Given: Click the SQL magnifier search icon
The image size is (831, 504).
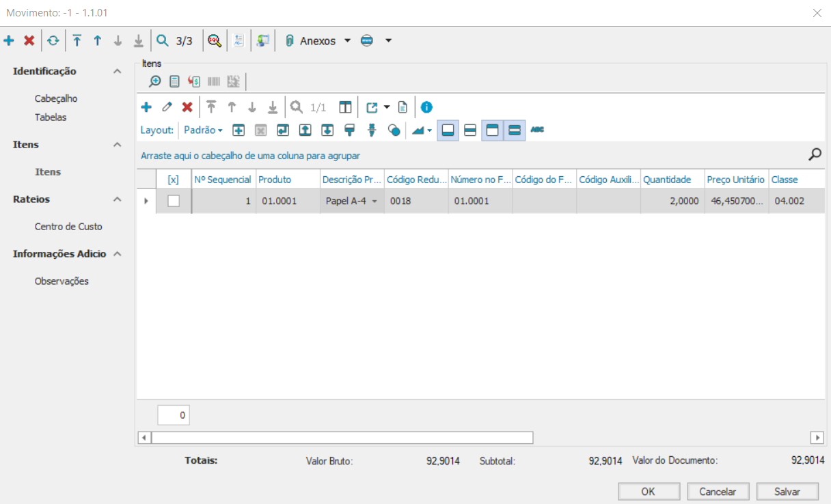Looking at the screenshot, I should (x=215, y=41).
